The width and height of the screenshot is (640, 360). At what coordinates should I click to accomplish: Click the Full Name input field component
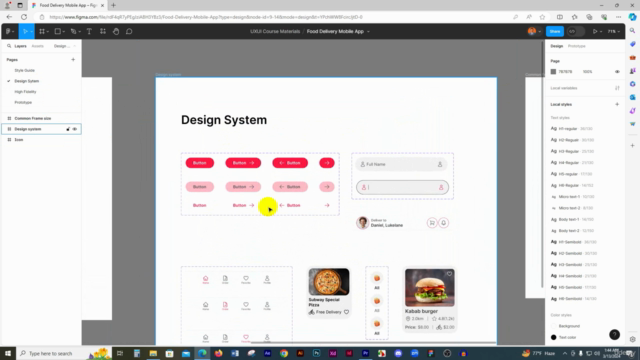coord(402,164)
